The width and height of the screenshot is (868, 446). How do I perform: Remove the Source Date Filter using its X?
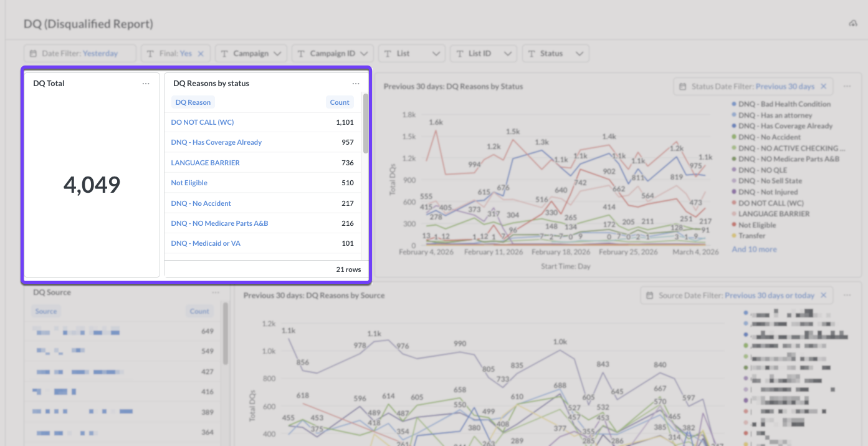823,296
